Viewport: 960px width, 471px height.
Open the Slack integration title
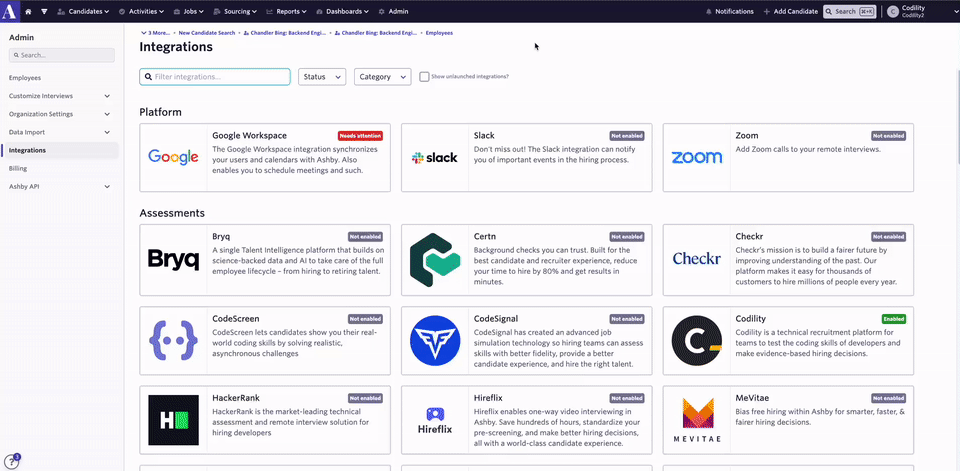click(484, 135)
